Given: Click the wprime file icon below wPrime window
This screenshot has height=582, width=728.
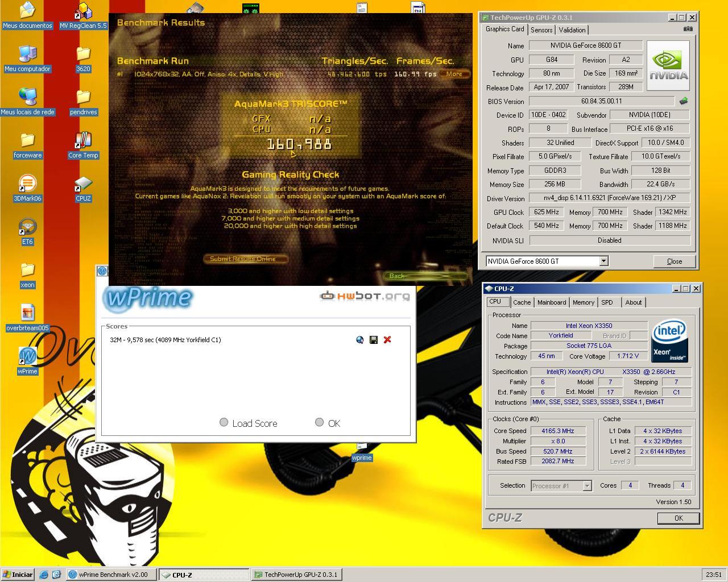Looking at the screenshot, I should click(x=362, y=453).
